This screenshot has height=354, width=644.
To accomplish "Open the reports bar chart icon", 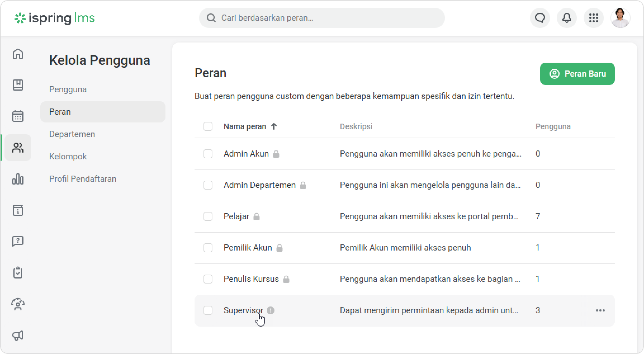I will click(x=18, y=179).
